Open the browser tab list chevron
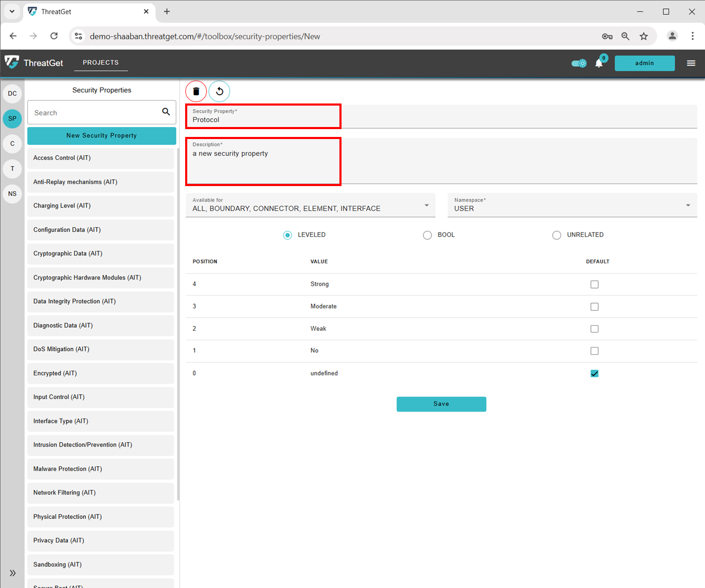This screenshot has width=705, height=588. pyautogui.click(x=12, y=11)
